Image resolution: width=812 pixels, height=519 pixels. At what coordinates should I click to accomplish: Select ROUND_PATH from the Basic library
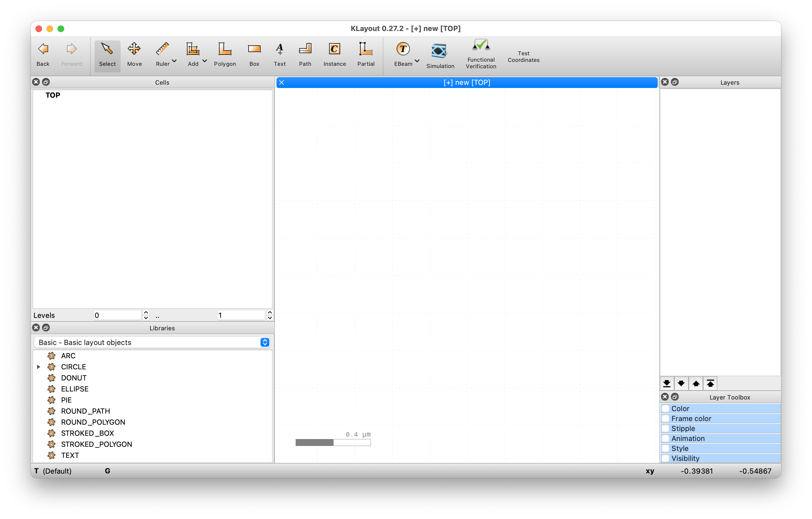click(86, 411)
